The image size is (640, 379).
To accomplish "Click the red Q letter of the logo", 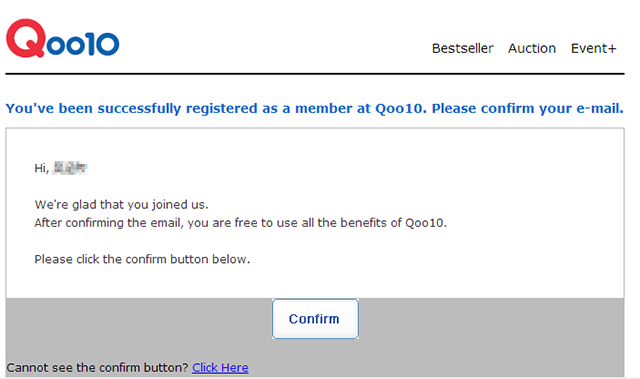I will click(x=25, y=38).
